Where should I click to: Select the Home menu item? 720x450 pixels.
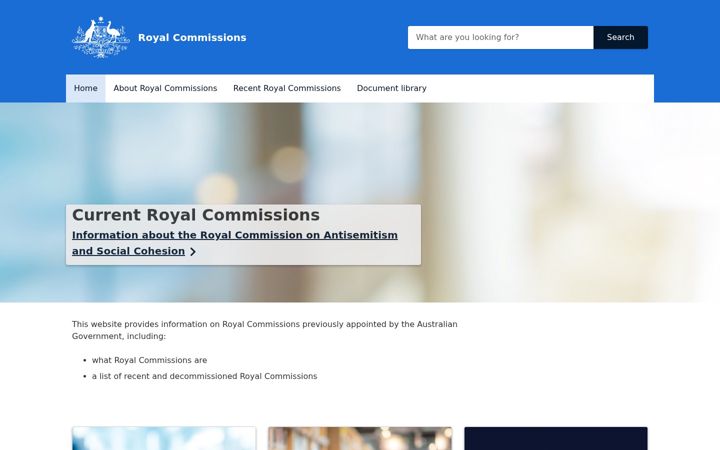[x=85, y=88]
